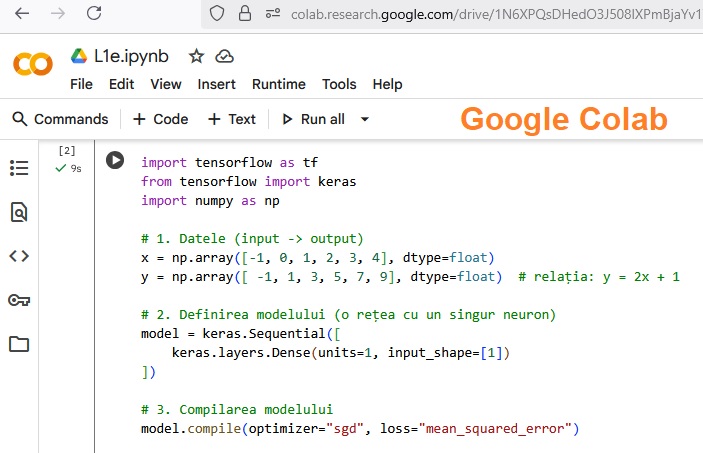Viewport: 703px width, 453px height.
Task: Go back in browser history
Action: pos(22,14)
